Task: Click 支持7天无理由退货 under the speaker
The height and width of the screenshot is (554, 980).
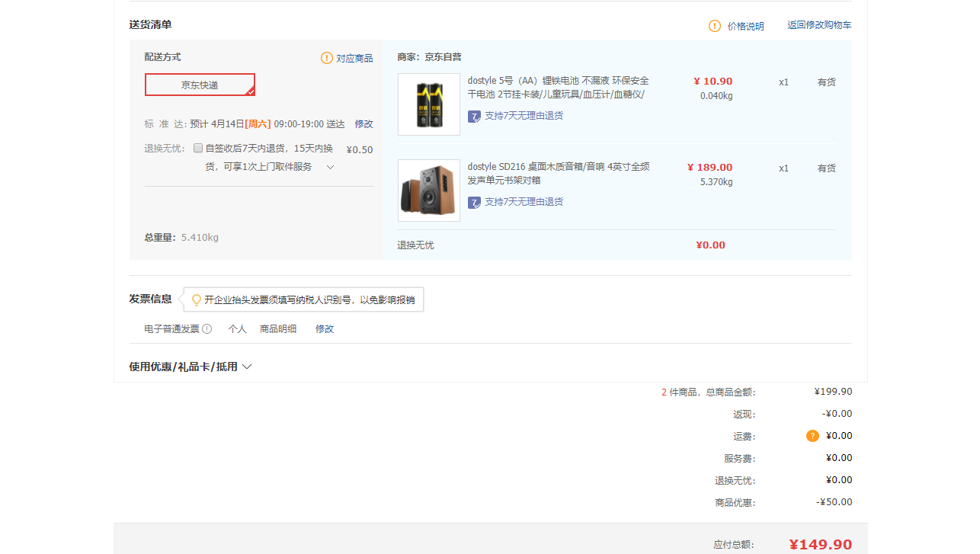Action: tap(524, 202)
